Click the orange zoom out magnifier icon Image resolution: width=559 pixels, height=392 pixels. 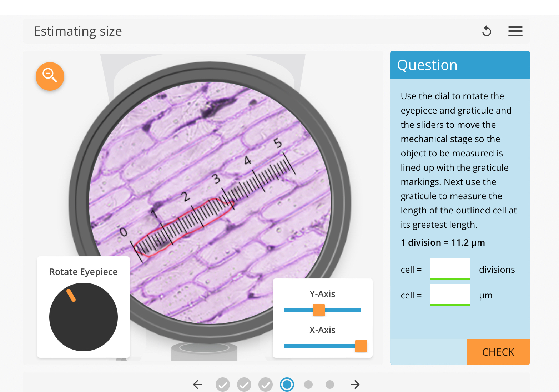[50, 76]
